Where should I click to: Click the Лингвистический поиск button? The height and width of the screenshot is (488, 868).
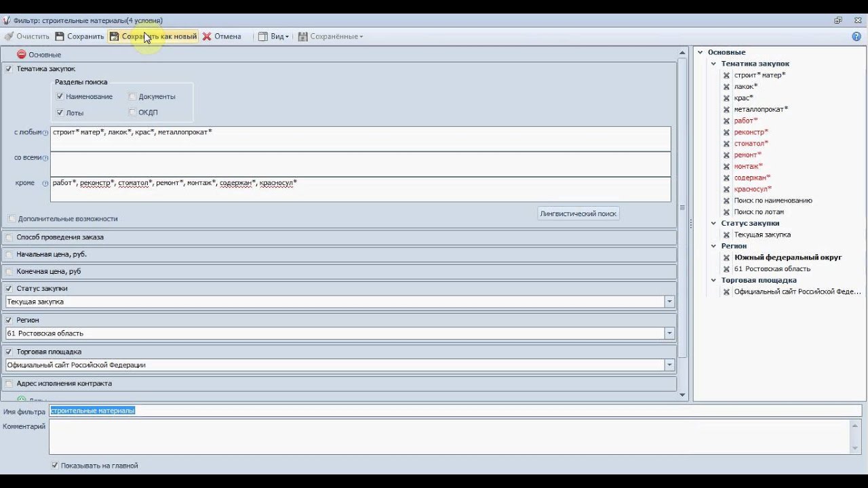point(578,213)
